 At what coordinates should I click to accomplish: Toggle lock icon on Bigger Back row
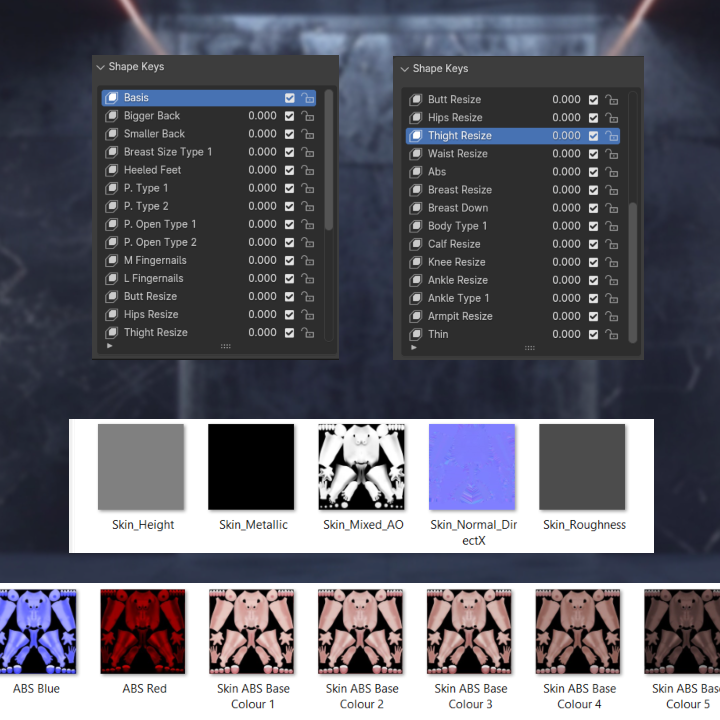pyautogui.click(x=308, y=116)
